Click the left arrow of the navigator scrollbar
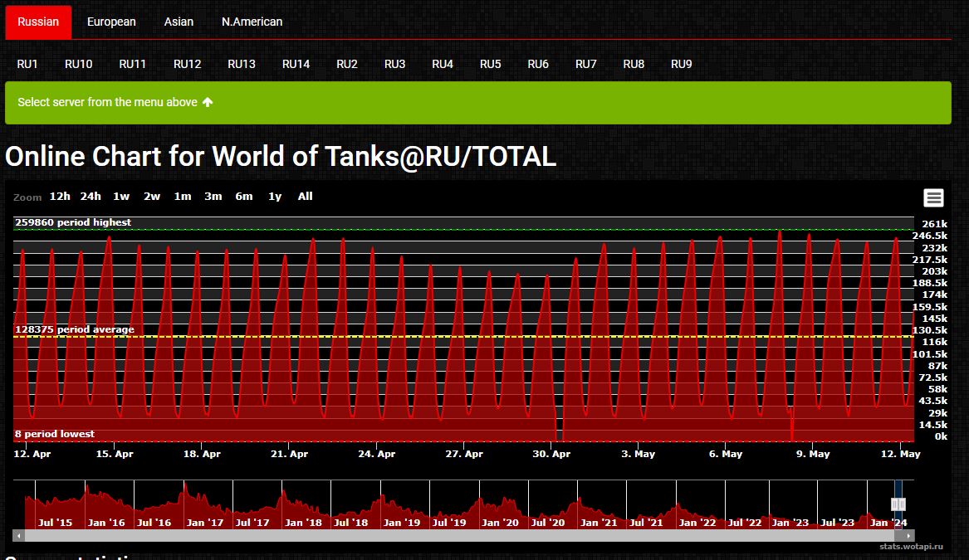969x560 pixels. 18,536
